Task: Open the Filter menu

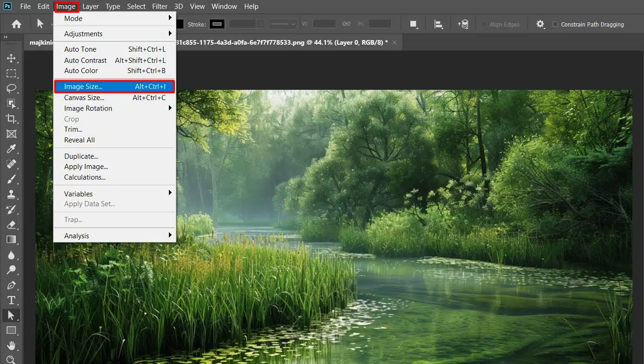Action: coord(160,7)
